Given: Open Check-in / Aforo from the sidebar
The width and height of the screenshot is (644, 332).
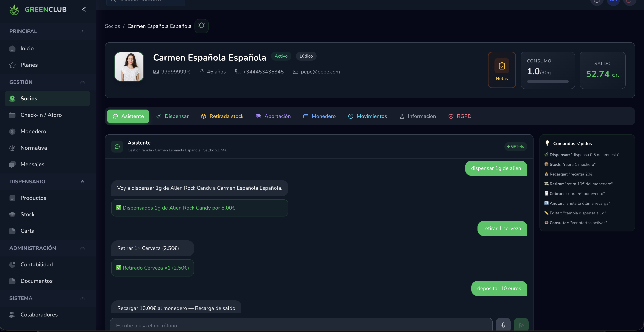Looking at the screenshot, I should click(x=41, y=115).
